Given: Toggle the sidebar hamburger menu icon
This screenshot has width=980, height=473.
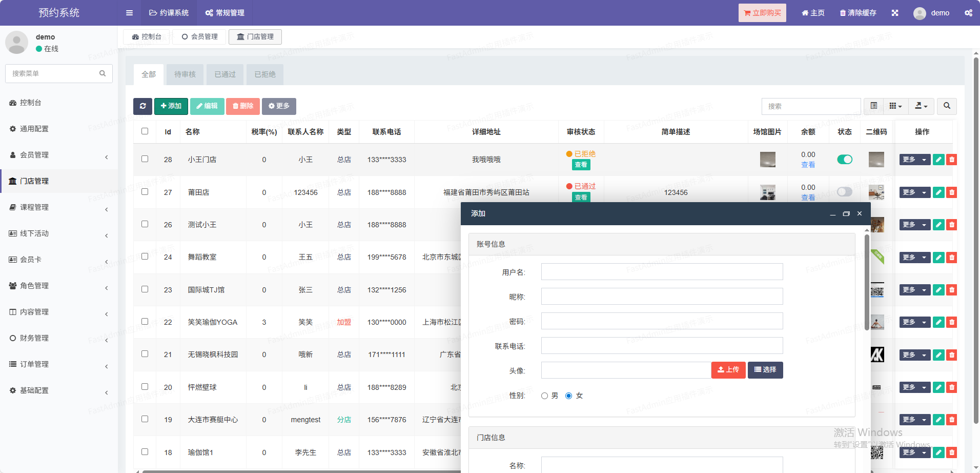Looking at the screenshot, I should point(129,13).
